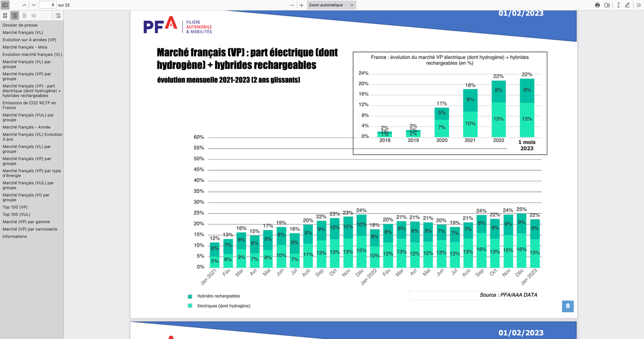
Task: Zoom out with the minus icon
Action: (x=292, y=5)
